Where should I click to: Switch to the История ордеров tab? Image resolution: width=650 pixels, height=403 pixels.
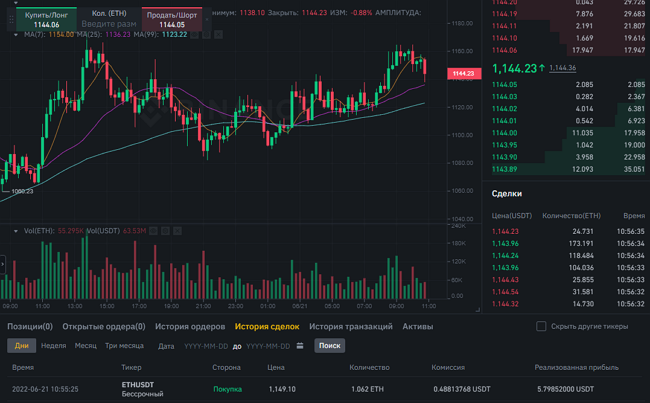pos(190,326)
